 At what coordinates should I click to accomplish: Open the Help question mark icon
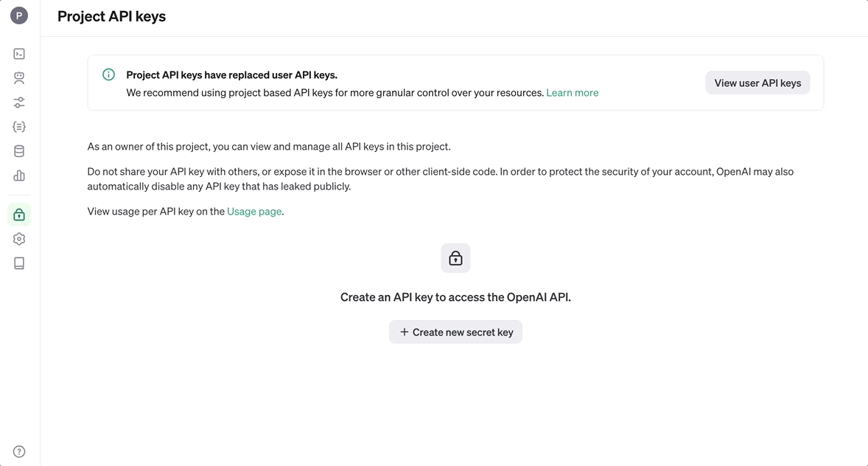(19, 451)
